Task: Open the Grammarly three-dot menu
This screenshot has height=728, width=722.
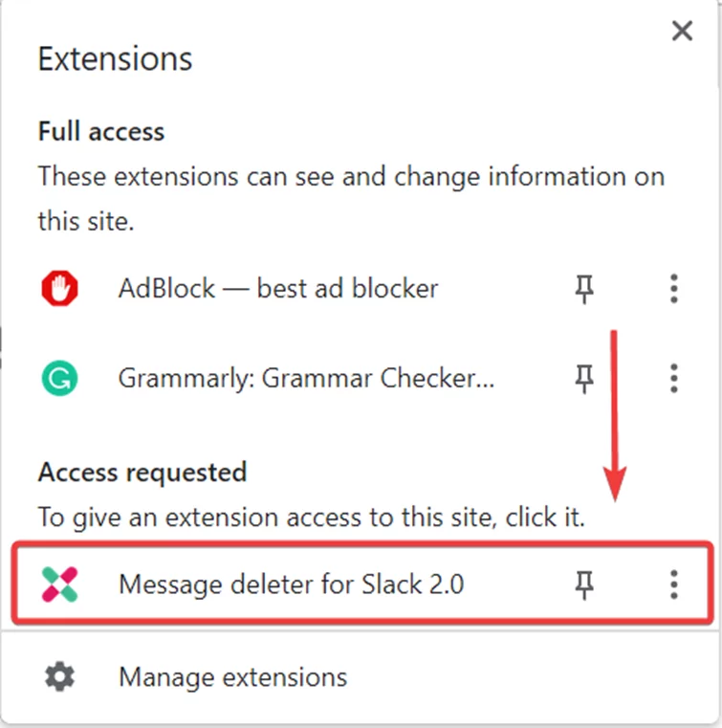Action: (674, 378)
